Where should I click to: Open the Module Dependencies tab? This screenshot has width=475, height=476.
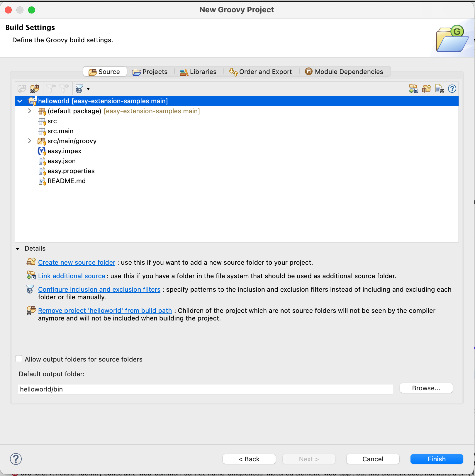[344, 72]
